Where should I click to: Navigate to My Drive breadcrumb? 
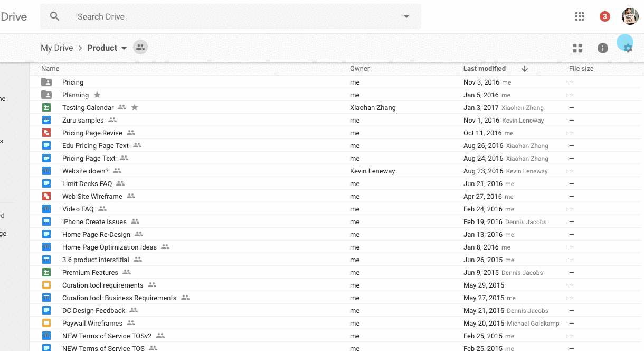click(57, 48)
